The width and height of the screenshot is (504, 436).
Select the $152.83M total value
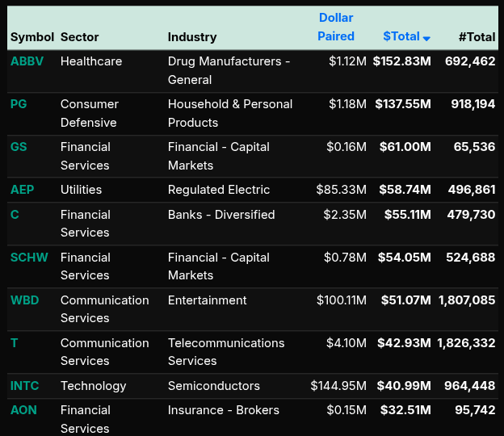[x=401, y=61]
